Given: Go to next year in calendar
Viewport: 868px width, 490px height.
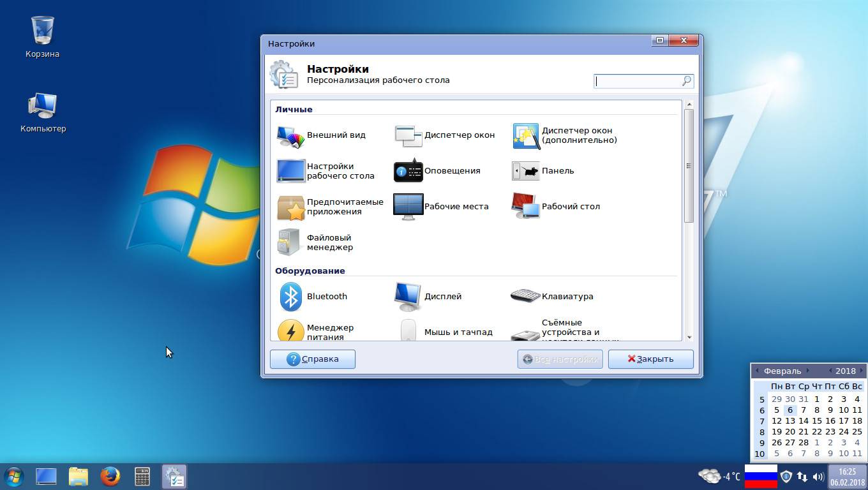Looking at the screenshot, I should click(860, 371).
